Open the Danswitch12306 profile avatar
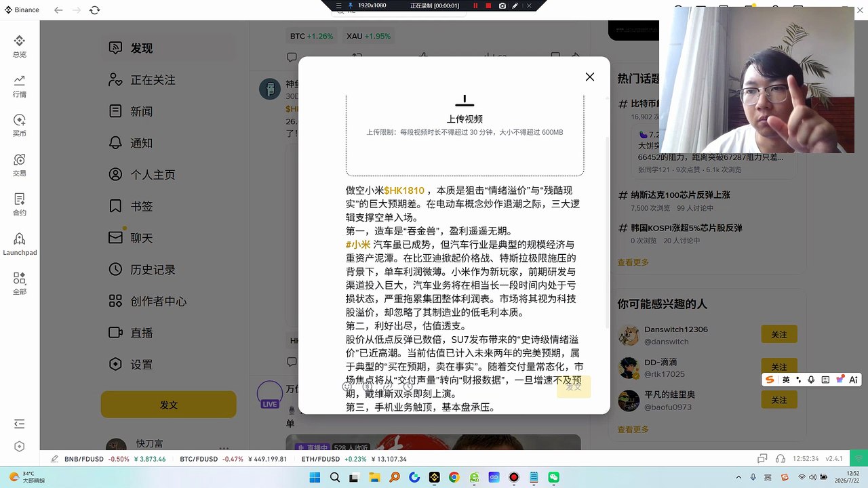Viewport: 868px width, 488px height. [x=629, y=335]
